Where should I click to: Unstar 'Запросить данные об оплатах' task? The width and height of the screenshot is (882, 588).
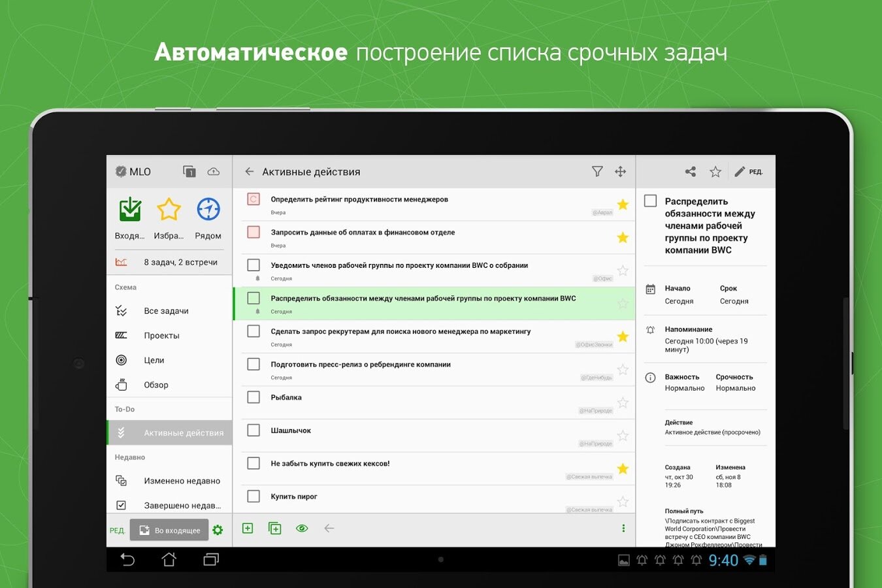tap(623, 238)
